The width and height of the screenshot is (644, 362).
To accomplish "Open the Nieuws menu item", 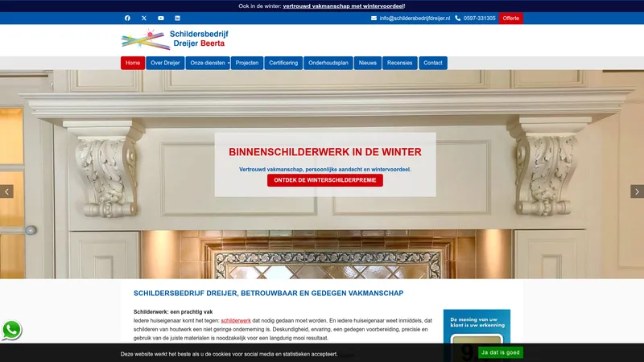I will (x=368, y=63).
